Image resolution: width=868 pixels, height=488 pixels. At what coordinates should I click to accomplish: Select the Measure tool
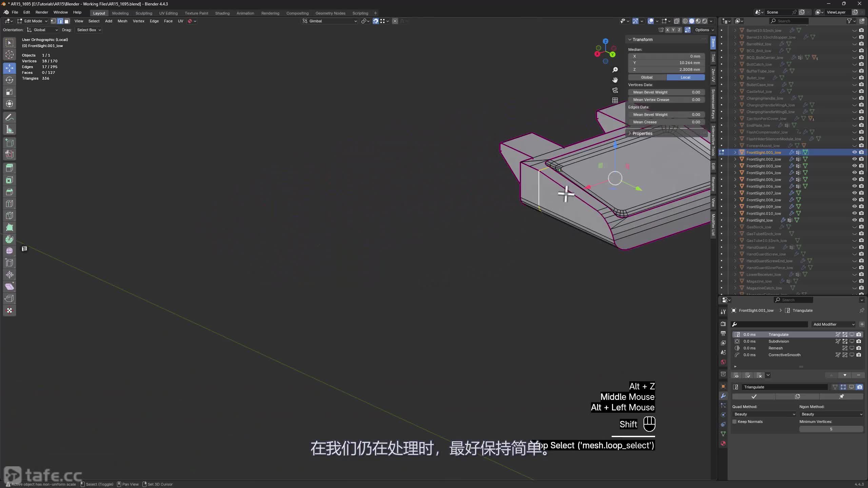(9, 129)
